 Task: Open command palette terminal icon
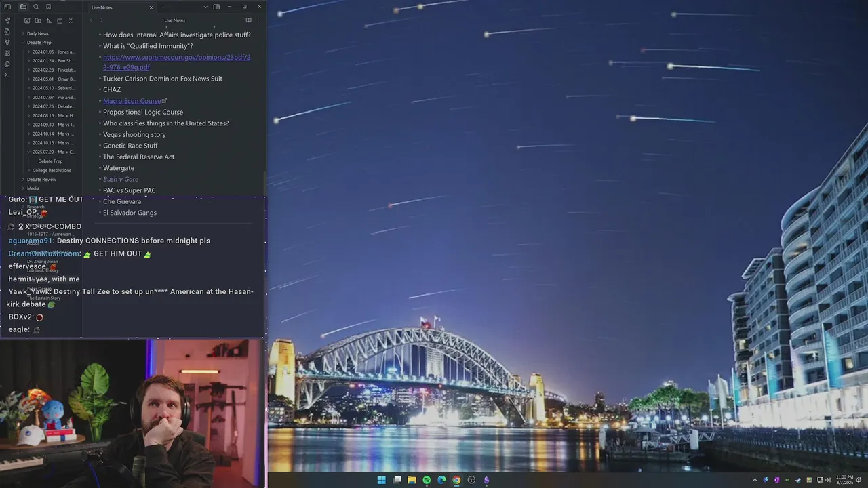(7, 75)
